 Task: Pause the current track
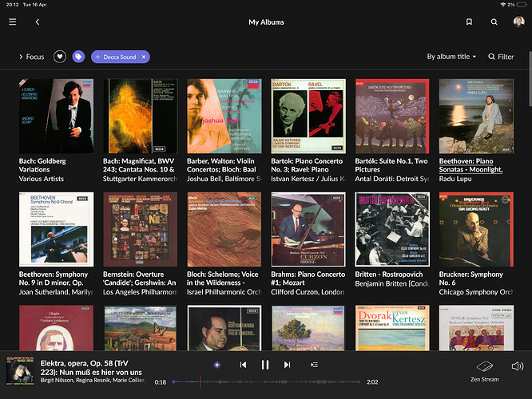point(265,365)
